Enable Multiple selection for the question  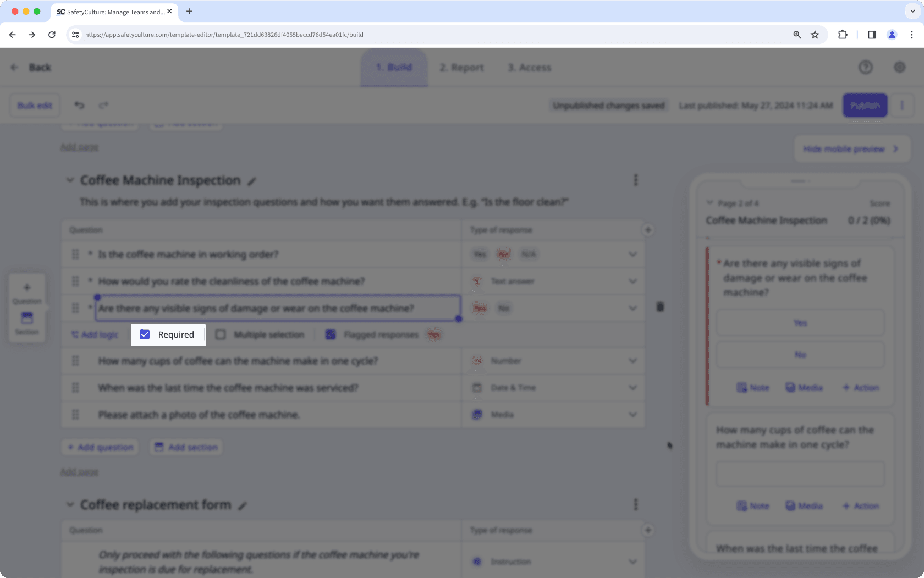pyautogui.click(x=221, y=334)
